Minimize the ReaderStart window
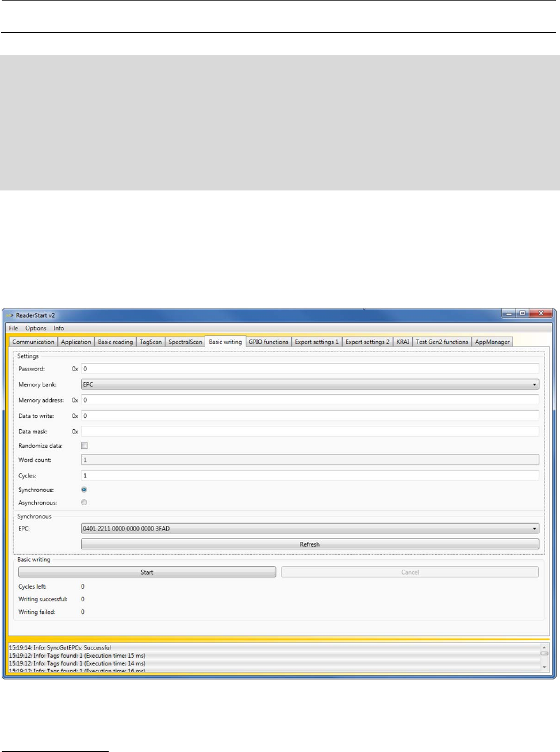Image resolution: width=560 pixels, height=752 pixels. click(509, 314)
